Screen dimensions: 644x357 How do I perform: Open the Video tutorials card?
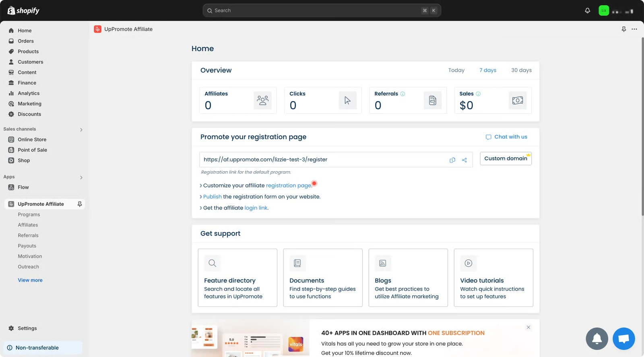(493, 278)
